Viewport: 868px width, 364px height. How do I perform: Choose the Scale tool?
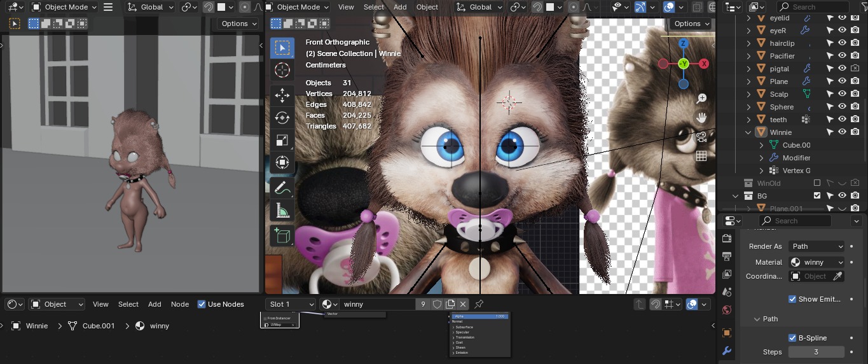click(x=282, y=140)
